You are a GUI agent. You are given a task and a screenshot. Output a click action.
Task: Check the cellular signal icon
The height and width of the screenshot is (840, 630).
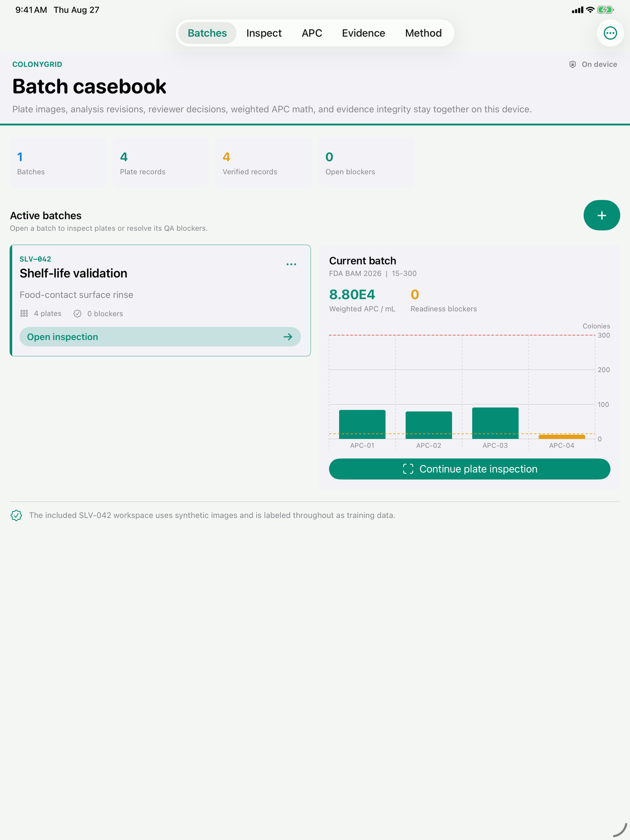coord(577,10)
